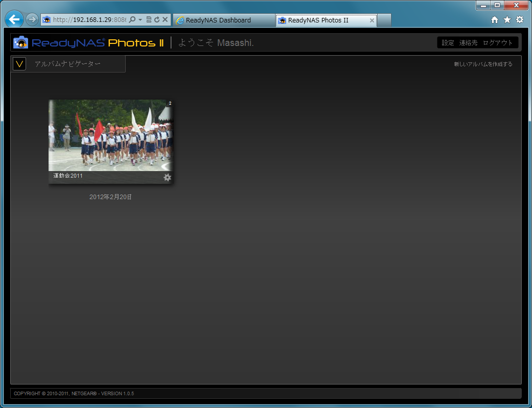Select the ReadyNAS Photos II tab
The height and width of the screenshot is (408, 532).
[x=318, y=20]
